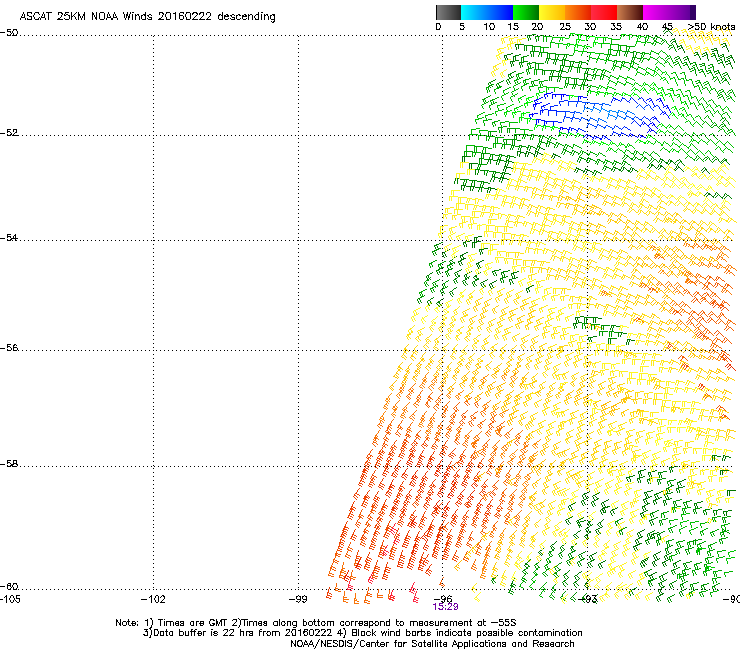Select the cyan-blue 5-15 knots legend swatch
Viewport: 740px width, 650px height.
tap(487, 12)
